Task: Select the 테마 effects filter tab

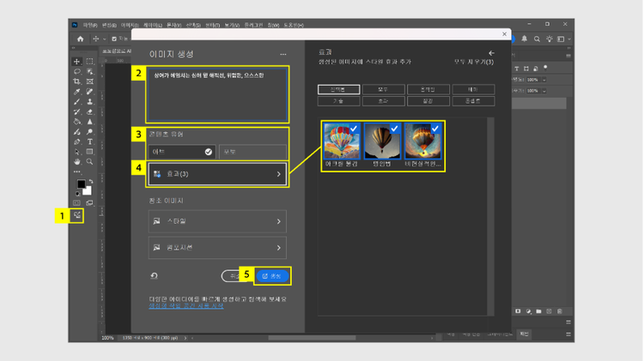Action: 473,89
